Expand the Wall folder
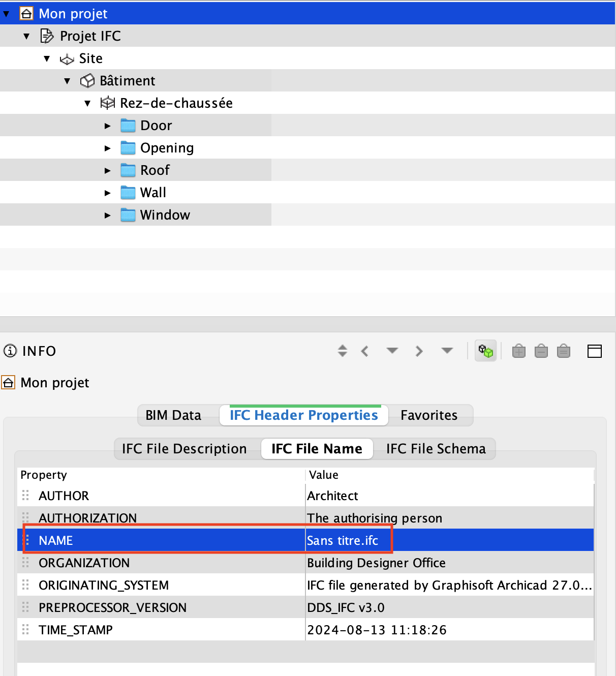Viewport: 616px width, 676px height. point(107,193)
